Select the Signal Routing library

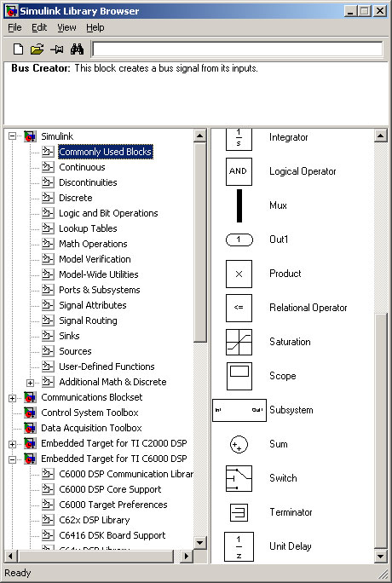(x=88, y=320)
